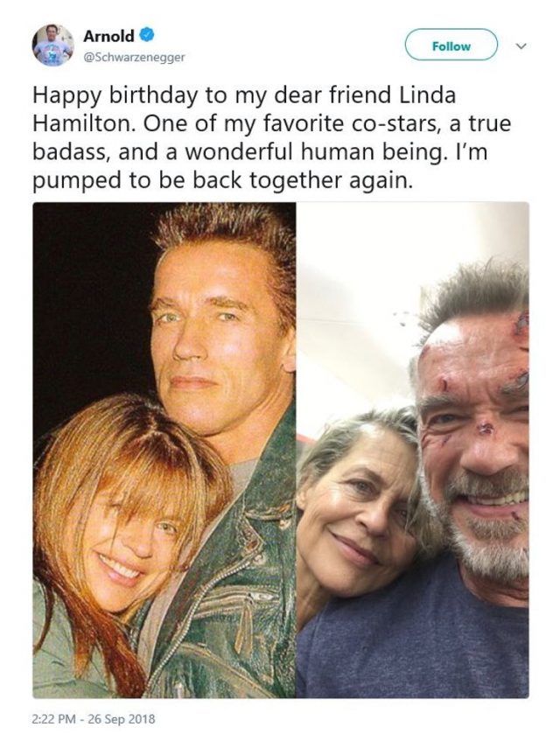Click the word 'co-stars' in the tweet
This screenshot has width=560, height=734.
396,124
